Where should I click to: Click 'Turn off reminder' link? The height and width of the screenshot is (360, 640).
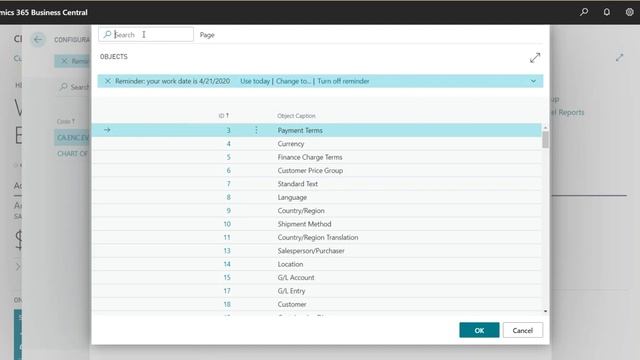pyautogui.click(x=343, y=81)
